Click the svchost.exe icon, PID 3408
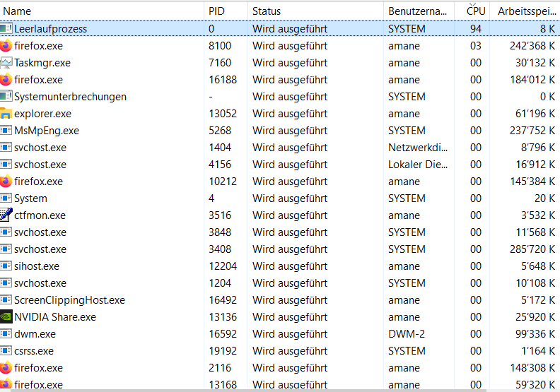Viewport: 560px width, 392px height. point(6,249)
